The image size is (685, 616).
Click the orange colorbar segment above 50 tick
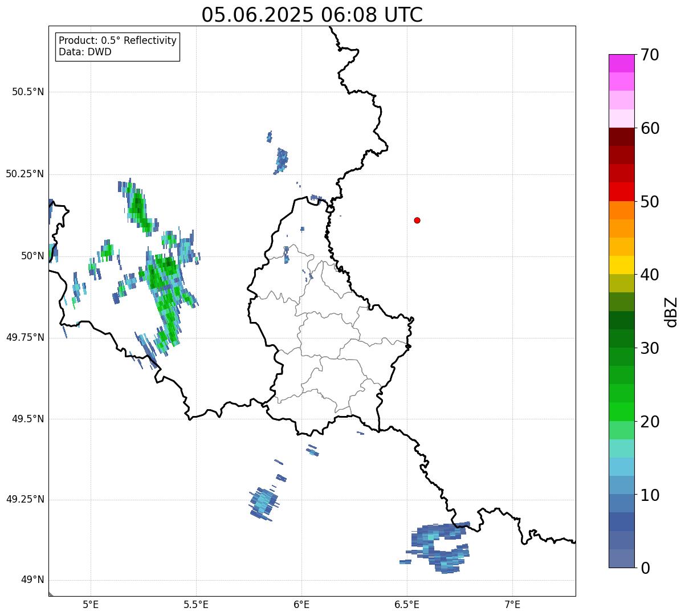pos(622,210)
